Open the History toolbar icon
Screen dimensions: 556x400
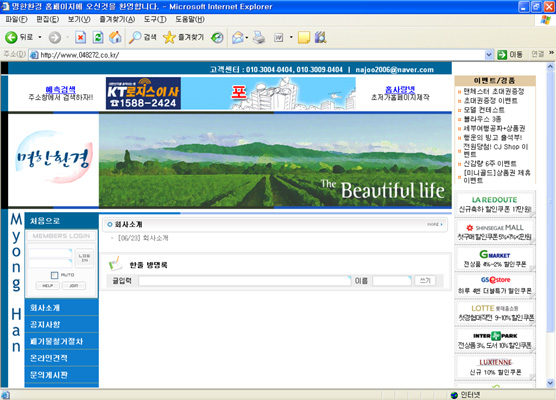[x=217, y=37]
